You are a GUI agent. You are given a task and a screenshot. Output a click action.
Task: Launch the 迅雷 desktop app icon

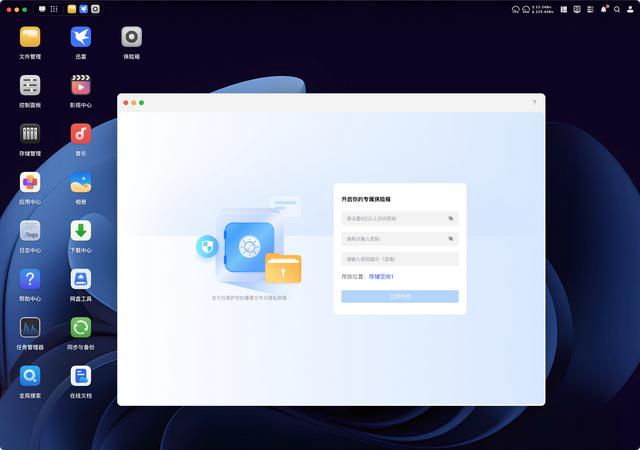click(x=80, y=37)
